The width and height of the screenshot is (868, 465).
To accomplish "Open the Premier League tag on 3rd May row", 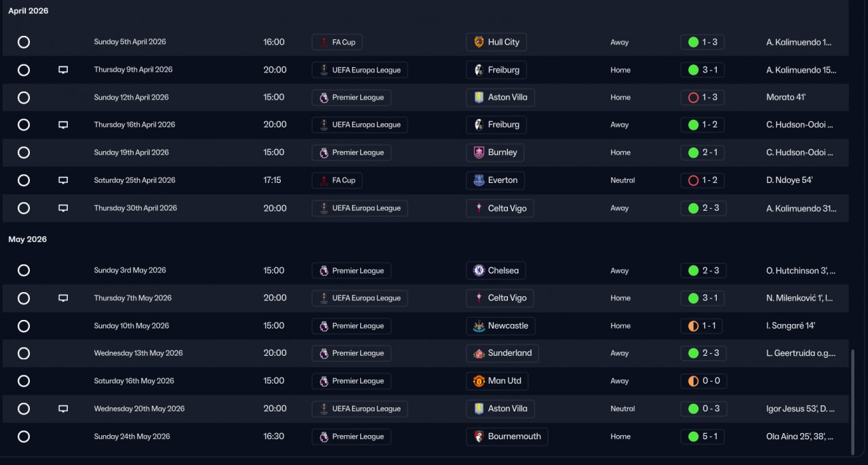I will point(351,270).
